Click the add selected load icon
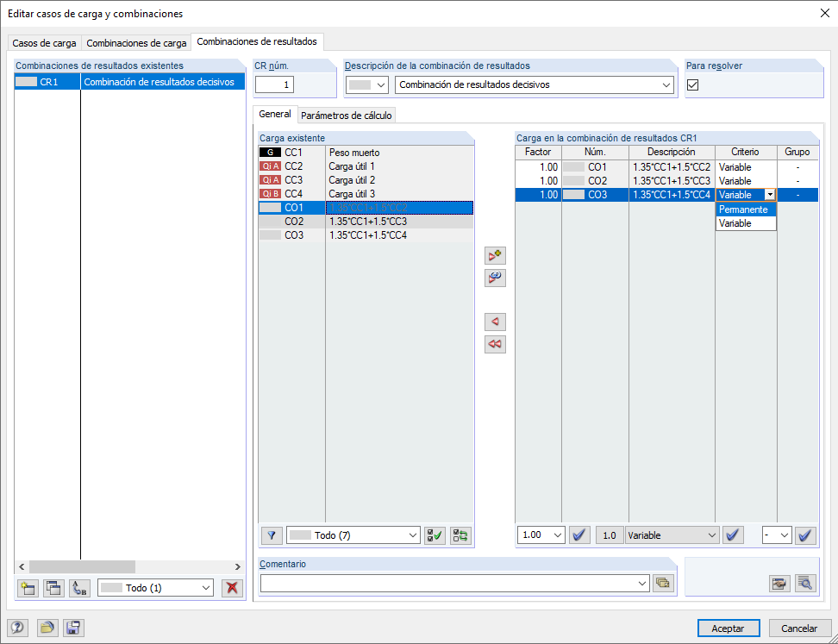Viewport: 838px width, 644px height. 495,255
